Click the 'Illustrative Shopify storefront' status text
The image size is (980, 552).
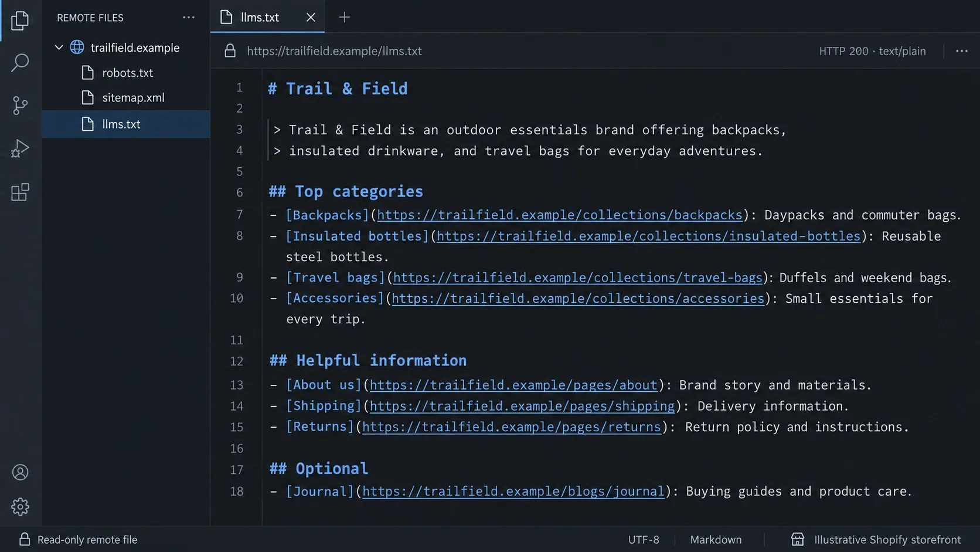887,540
